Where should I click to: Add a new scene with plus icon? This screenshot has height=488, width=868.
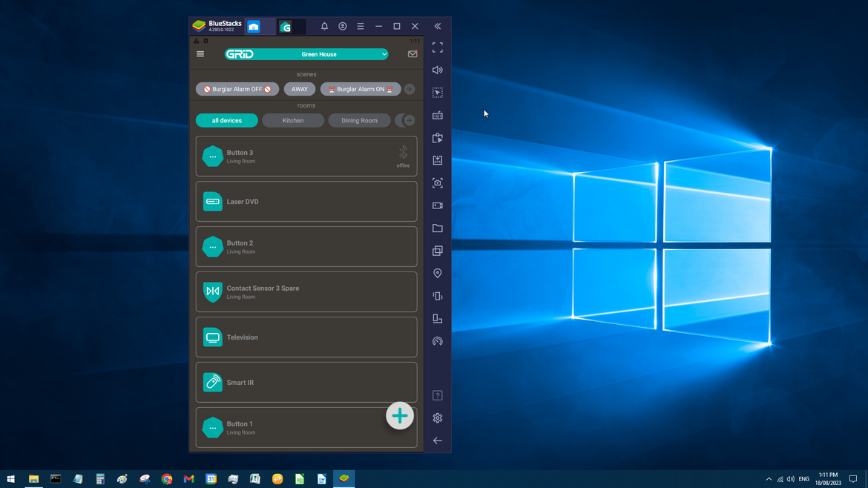click(410, 89)
